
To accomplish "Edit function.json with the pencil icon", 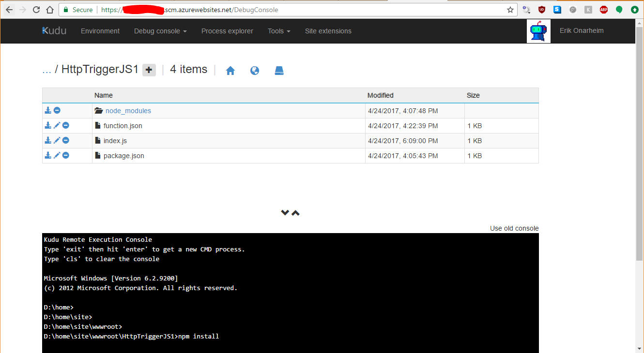I will (x=57, y=126).
